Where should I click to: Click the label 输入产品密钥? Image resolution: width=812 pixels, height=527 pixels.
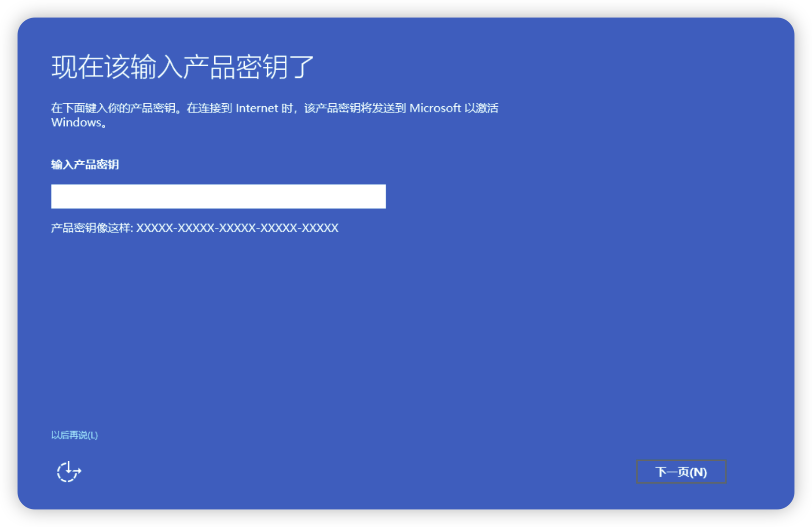(x=85, y=165)
